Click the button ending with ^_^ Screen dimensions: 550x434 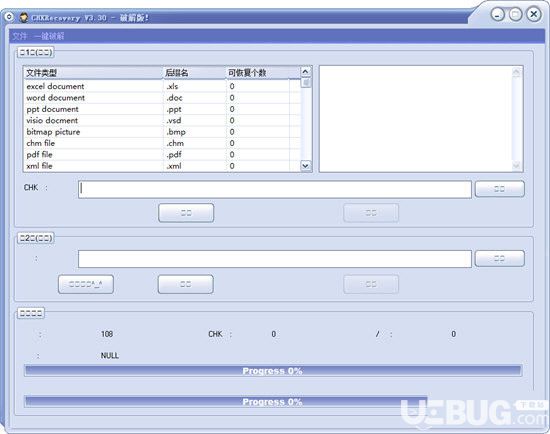click(x=86, y=284)
